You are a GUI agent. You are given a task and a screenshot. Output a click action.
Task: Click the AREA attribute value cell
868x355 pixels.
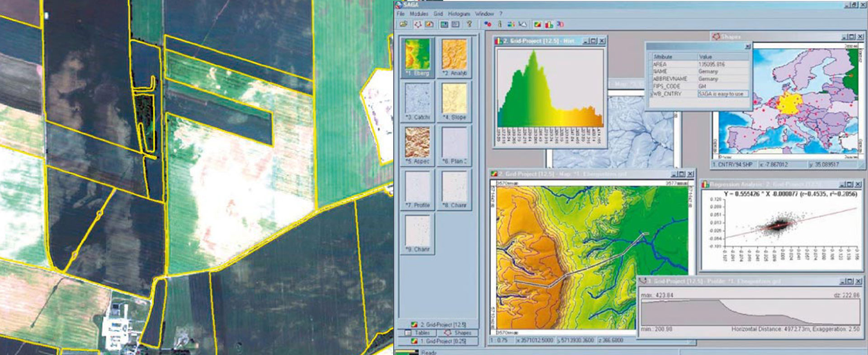[722, 65]
